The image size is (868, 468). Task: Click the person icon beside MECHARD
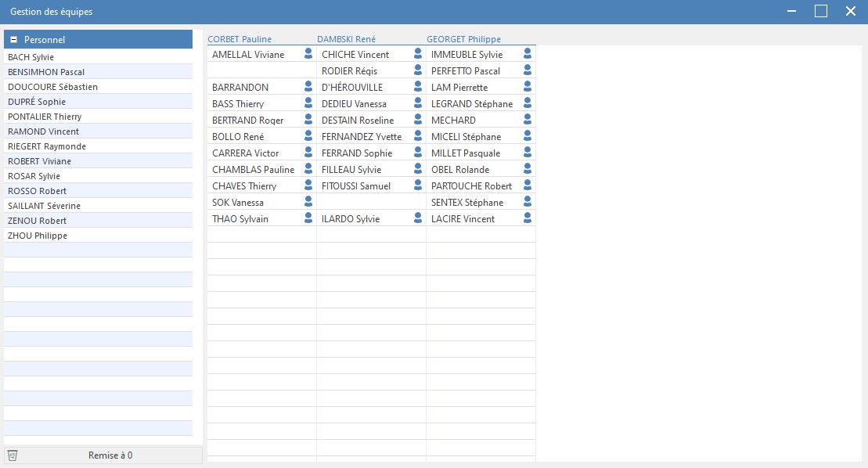pyautogui.click(x=528, y=120)
